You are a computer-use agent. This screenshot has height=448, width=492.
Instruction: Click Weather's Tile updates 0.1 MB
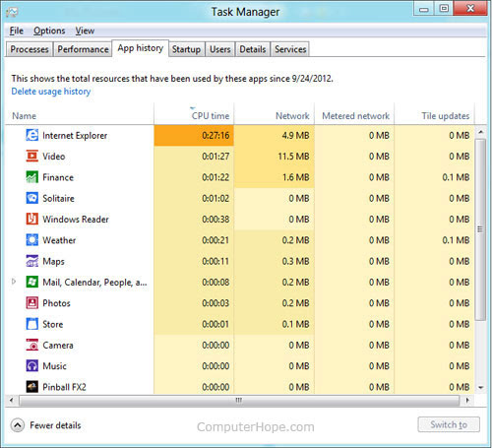(x=456, y=240)
